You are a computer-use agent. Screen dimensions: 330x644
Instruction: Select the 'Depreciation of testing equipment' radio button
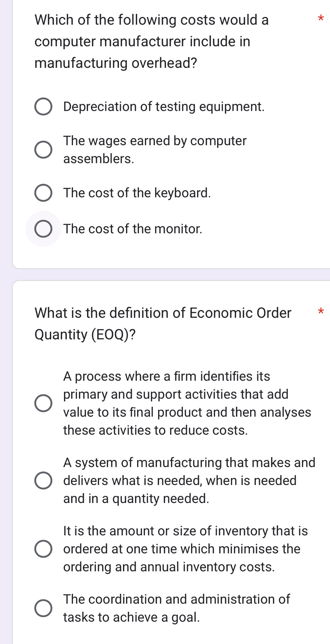(x=43, y=107)
